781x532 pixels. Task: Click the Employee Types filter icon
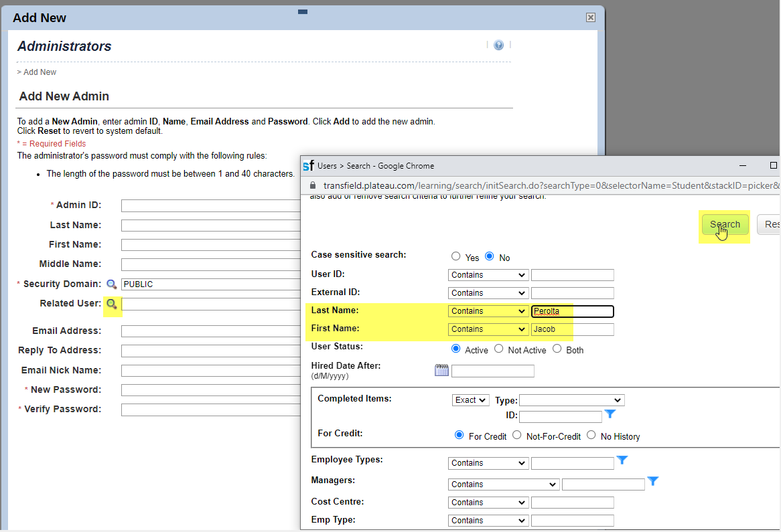point(622,460)
